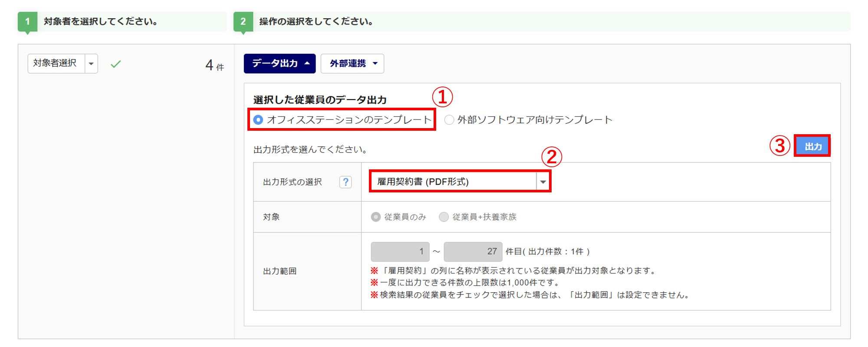The height and width of the screenshot is (347, 868).
Task: Click the 出力形式の選択 label
Action: click(x=293, y=182)
